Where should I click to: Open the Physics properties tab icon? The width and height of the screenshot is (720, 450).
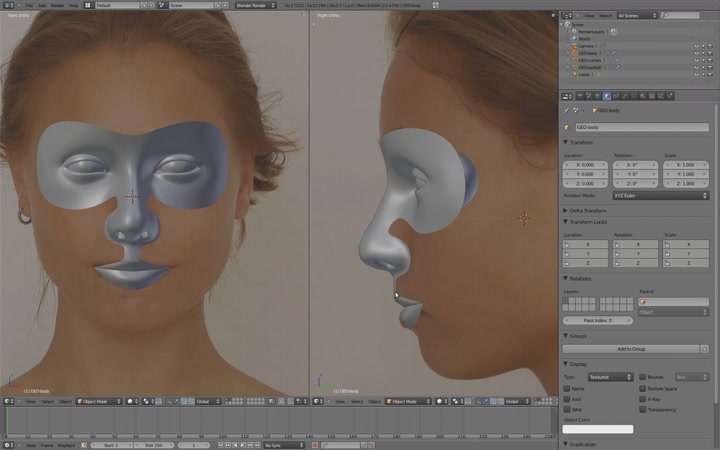point(670,96)
